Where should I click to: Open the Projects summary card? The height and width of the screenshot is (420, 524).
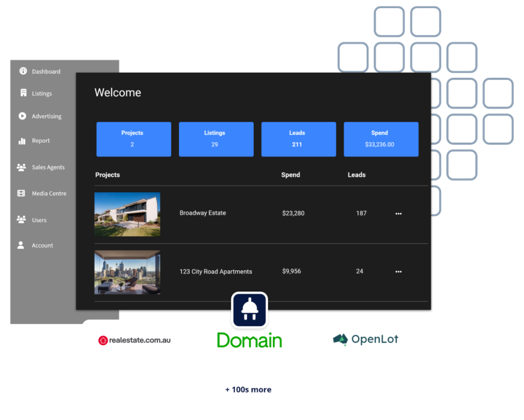click(x=134, y=139)
